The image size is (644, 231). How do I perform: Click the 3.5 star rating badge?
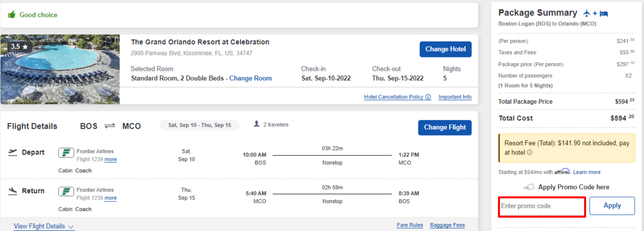click(x=19, y=46)
